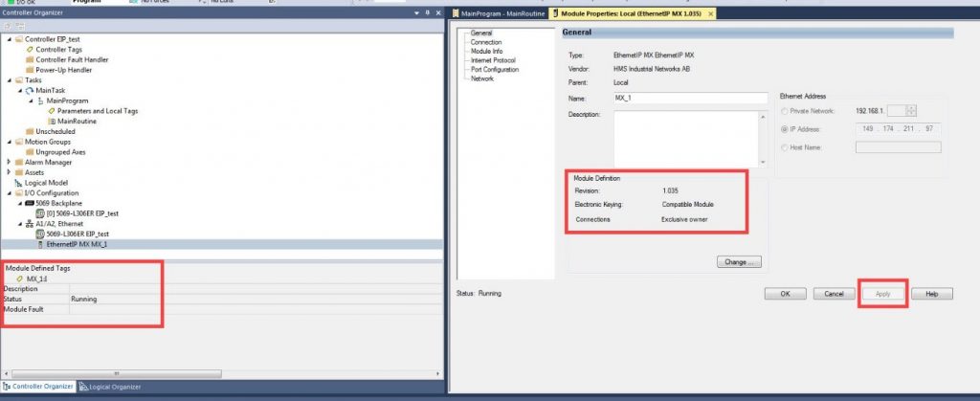
Task: Click the IP Address field 149.174.211.97
Action: [898, 129]
